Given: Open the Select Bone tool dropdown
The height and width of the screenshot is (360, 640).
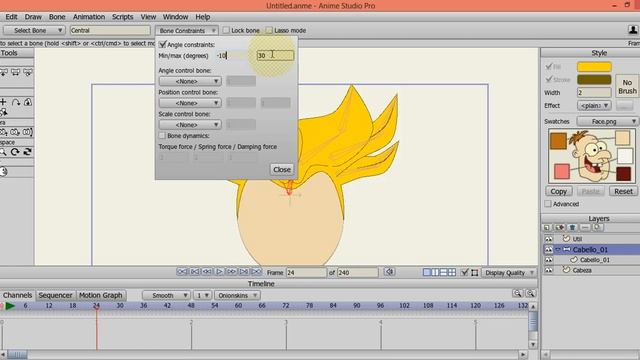Looking at the screenshot, I should 34,30.
